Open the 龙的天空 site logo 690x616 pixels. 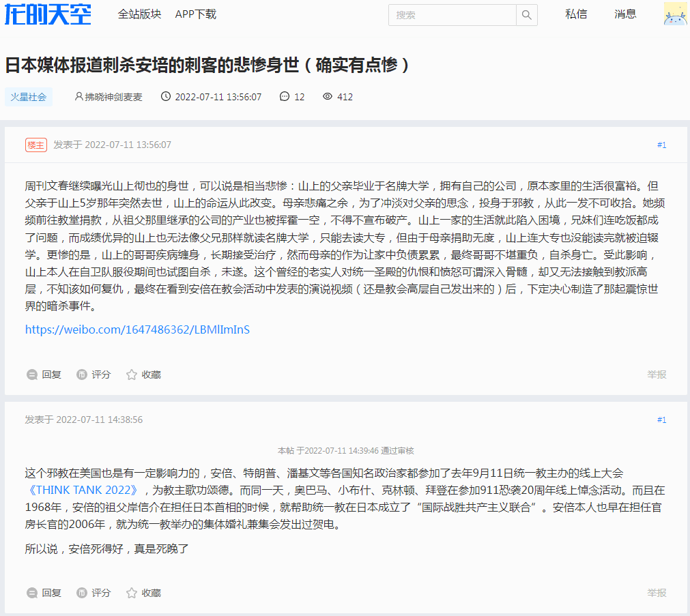pyautogui.click(x=48, y=14)
